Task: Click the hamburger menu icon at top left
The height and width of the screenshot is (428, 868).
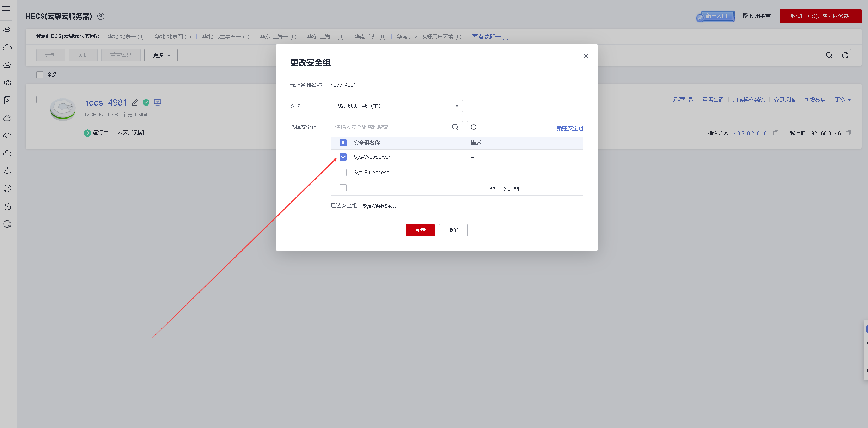Action: pyautogui.click(x=6, y=10)
